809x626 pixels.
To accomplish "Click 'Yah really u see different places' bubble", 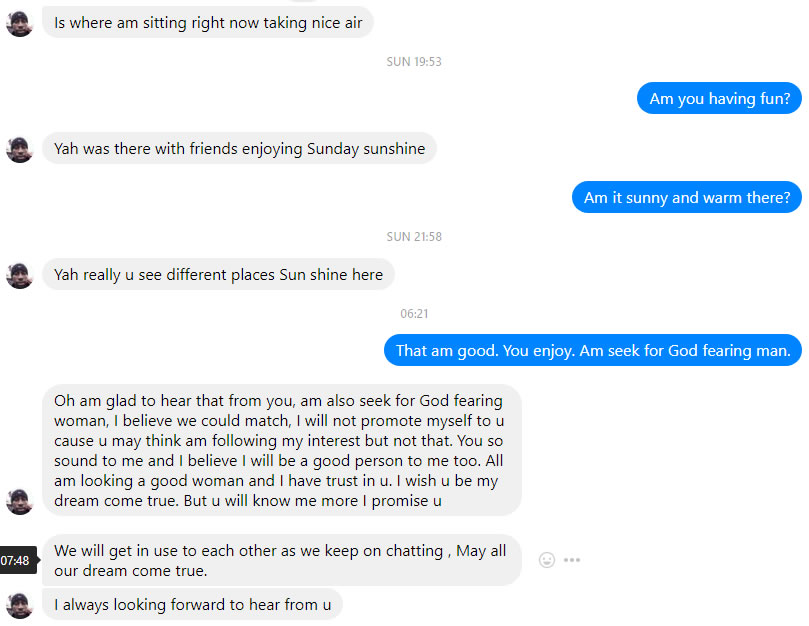I will tap(218, 275).
